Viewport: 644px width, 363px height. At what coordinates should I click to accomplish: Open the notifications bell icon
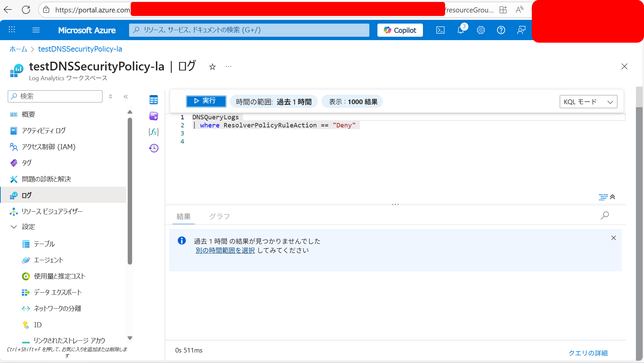(x=461, y=30)
